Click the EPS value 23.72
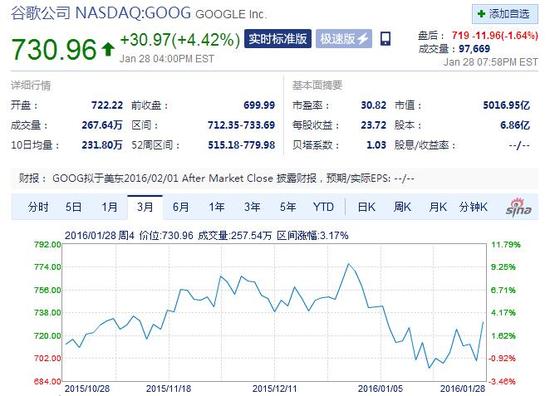Image resolution: width=550 pixels, height=396 pixels. [x=374, y=125]
